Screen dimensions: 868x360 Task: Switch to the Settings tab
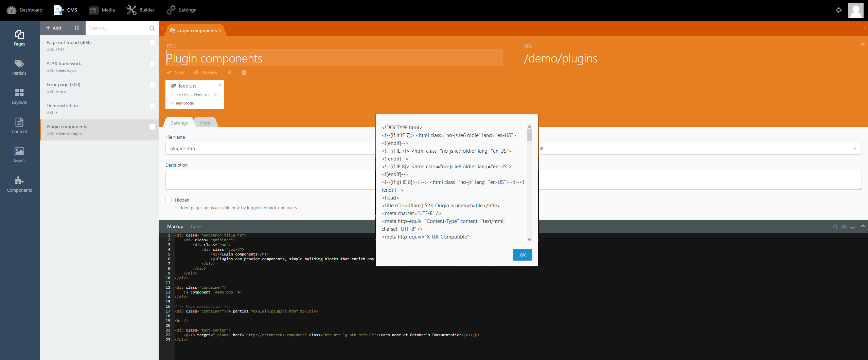click(x=179, y=123)
